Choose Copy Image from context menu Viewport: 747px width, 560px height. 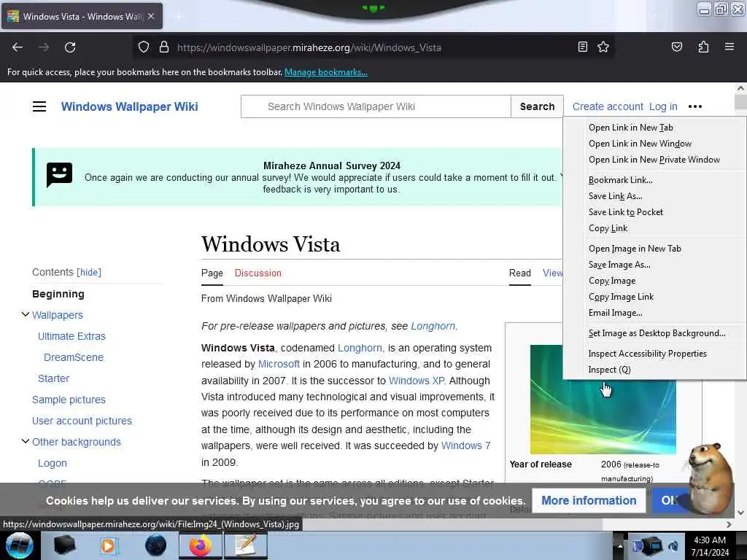point(654,281)
